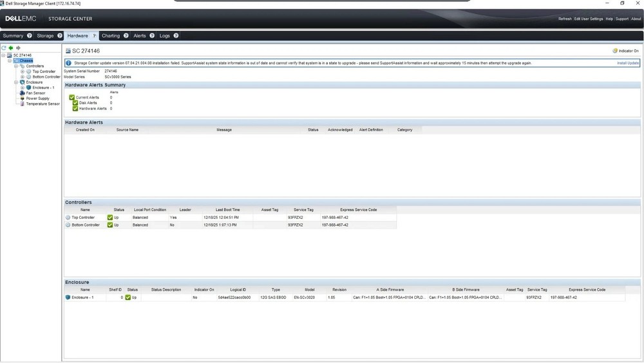Select the Fan Sensor tree item
This screenshot has width=644, height=363.
(x=35, y=93)
